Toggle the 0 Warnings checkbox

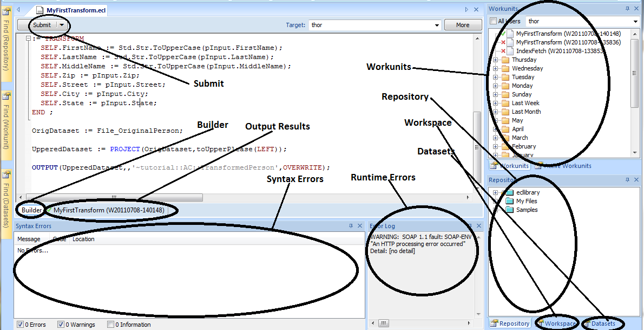click(61, 324)
